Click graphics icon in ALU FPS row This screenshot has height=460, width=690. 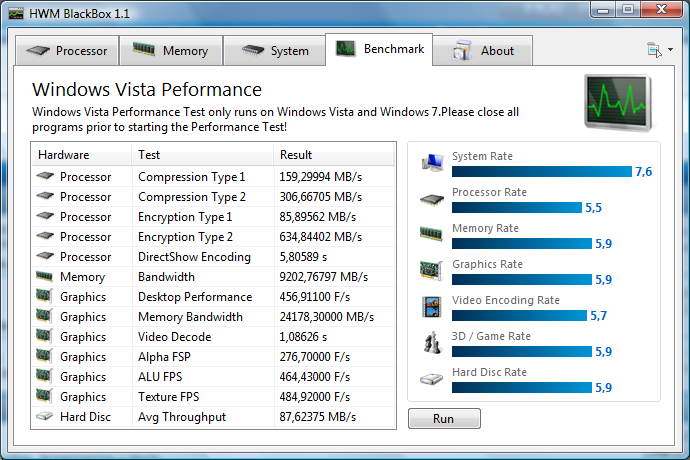(44, 376)
